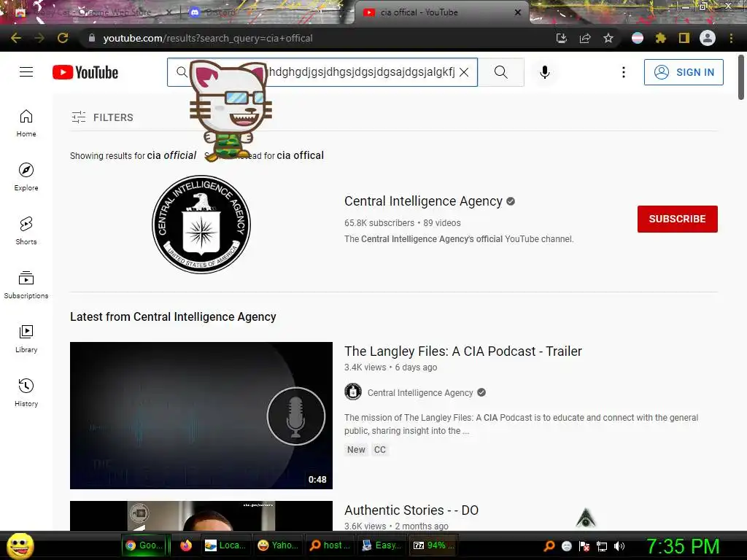Reload the page

[x=63, y=38]
